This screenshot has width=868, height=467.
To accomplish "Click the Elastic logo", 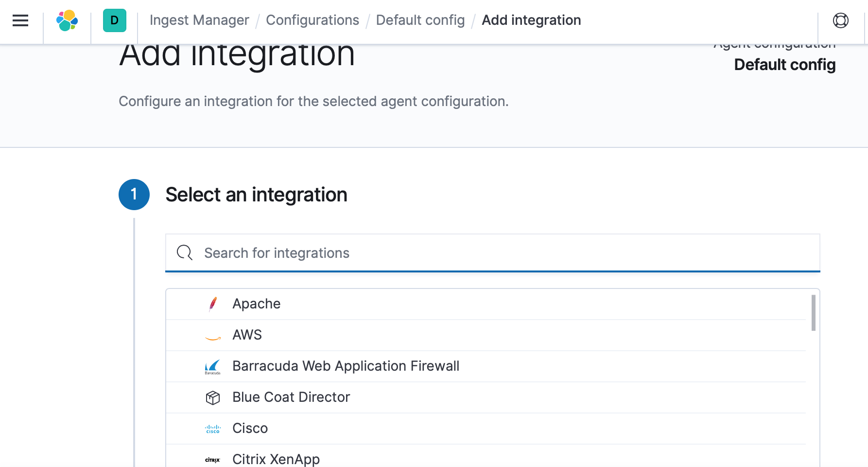I will pyautogui.click(x=67, y=20).
